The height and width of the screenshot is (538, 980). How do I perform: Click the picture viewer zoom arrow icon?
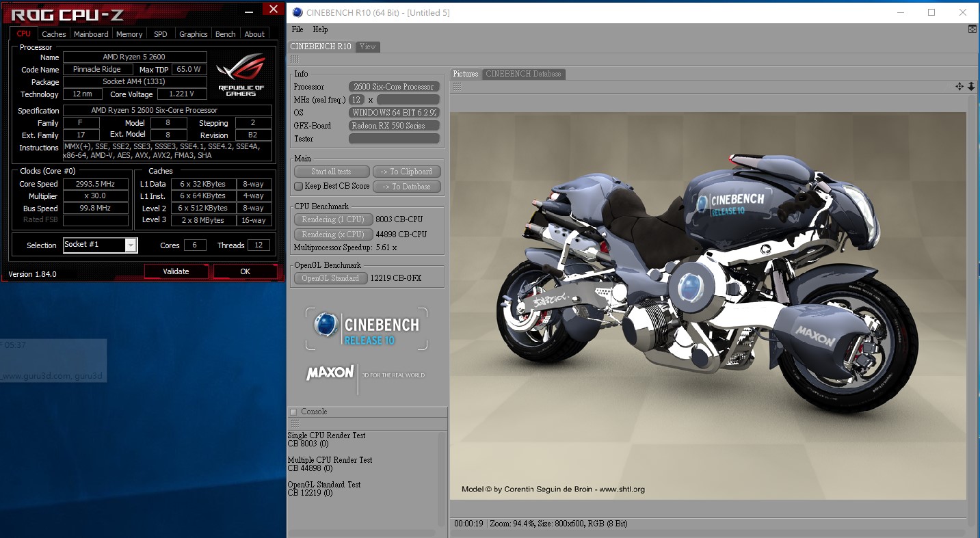pos(971,87)
